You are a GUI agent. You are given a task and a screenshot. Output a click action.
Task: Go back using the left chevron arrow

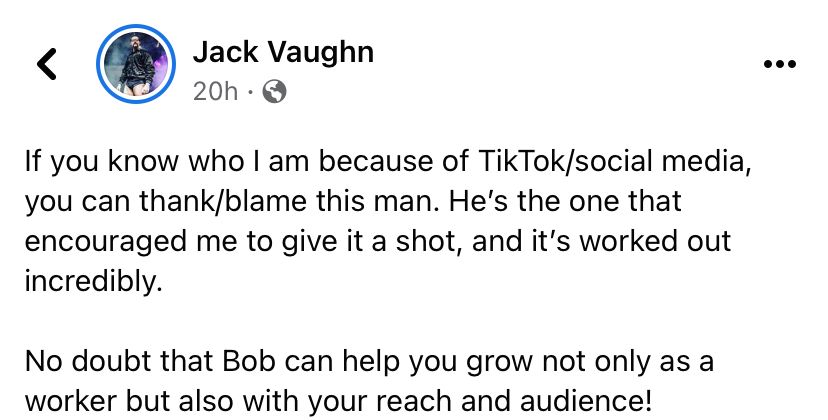pos(46,64)
